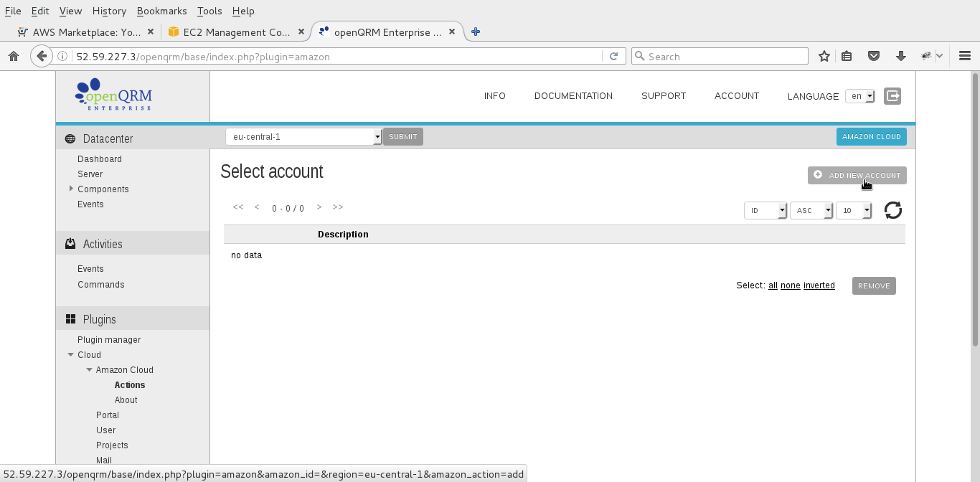Screen dimensions: 980x482
Task: Open INFO in the top navigation
Action: point(495,95)
